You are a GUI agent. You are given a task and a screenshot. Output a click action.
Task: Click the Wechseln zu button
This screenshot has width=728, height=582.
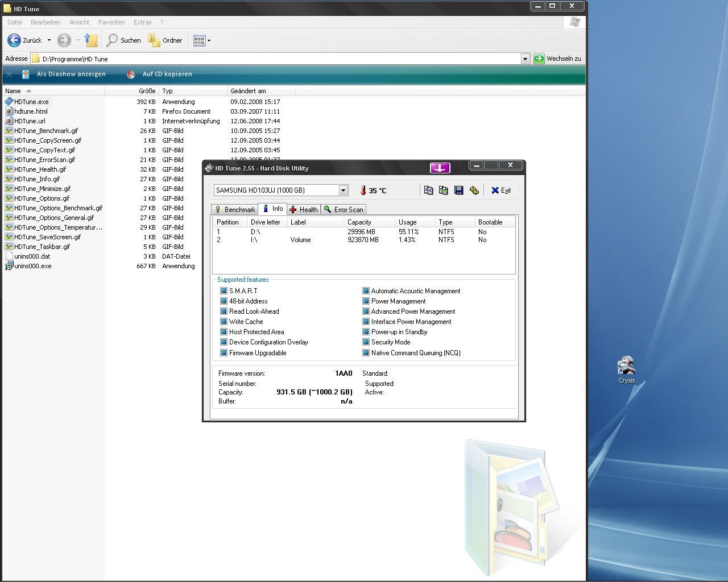[x=557, y=59]
